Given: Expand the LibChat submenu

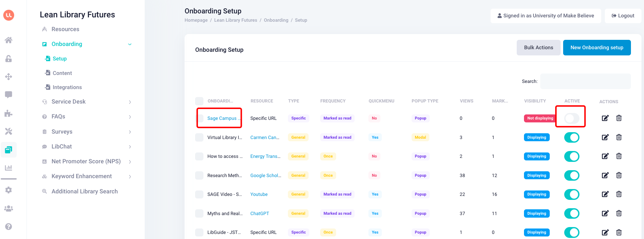Looking at the screenshot, I should [130, 147].
